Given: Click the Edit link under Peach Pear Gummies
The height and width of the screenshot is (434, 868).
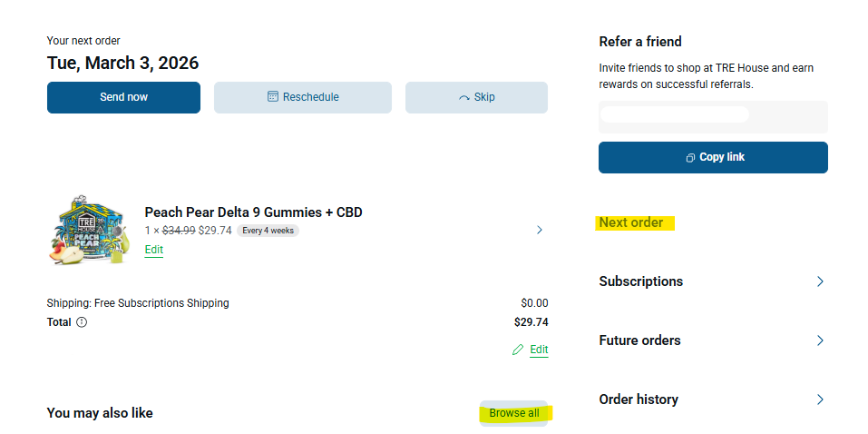Looking at the screenshot, I should 154,249.
